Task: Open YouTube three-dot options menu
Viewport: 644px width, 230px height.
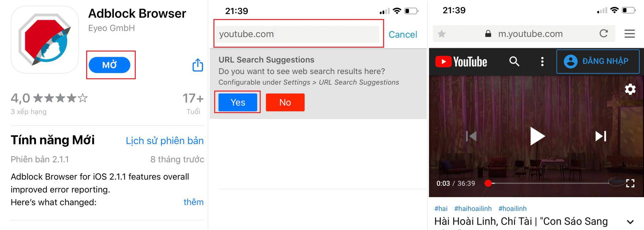Action: click(542, 62)
